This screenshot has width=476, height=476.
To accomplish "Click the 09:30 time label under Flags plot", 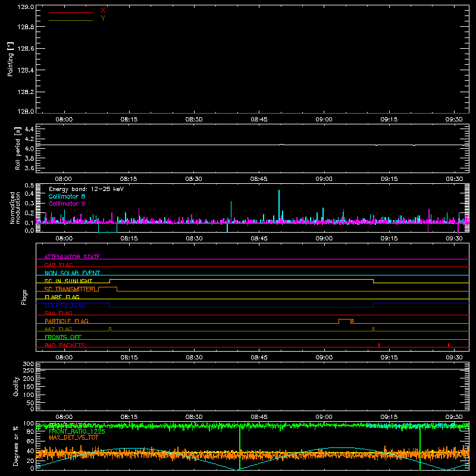I will [454, 358].
